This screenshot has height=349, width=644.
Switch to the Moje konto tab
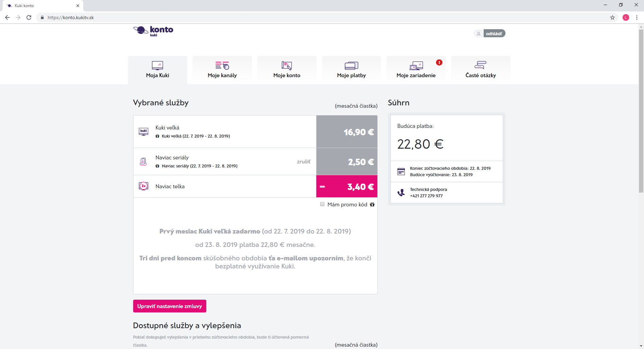[x=287, y=70]
